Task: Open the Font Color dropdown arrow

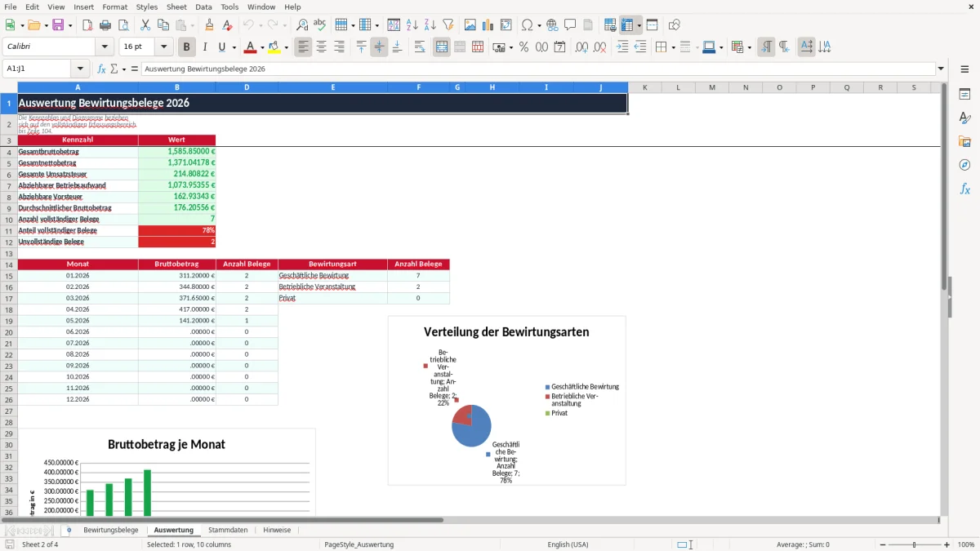Action: pyautogui.click(x=262, y=47)
